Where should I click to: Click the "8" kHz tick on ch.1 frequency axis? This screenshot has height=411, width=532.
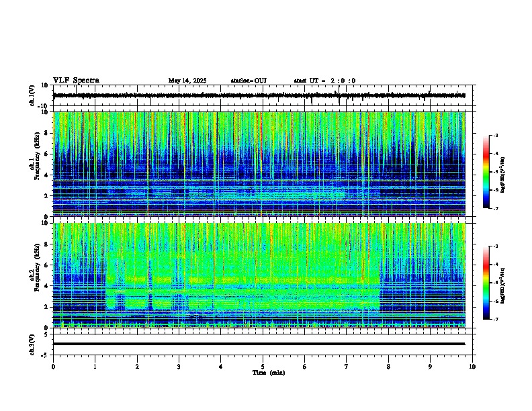[47, 133]
